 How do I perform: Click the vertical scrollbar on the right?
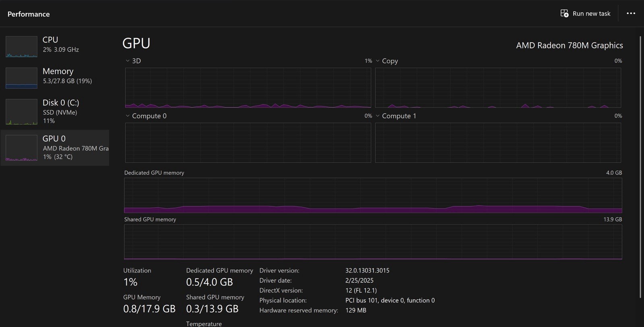coord(640,167)
